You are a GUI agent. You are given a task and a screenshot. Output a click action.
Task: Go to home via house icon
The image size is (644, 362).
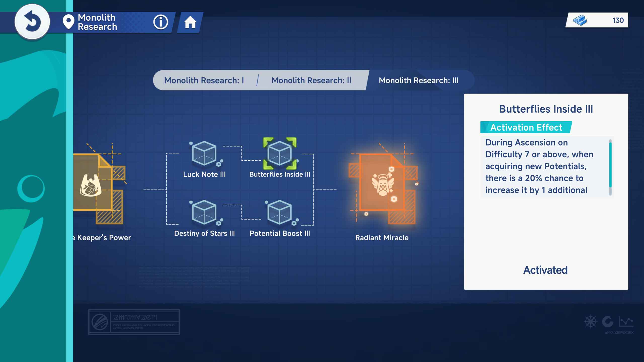click(190, 22)
